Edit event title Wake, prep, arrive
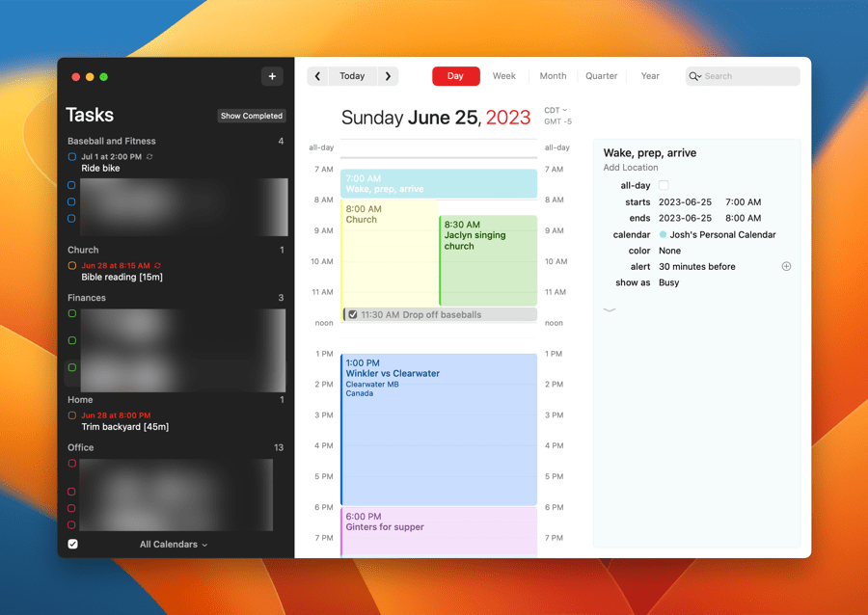Image resolution: width=868 pixels, height=615 pixels. pyautogui.click(x=650, y=152)
